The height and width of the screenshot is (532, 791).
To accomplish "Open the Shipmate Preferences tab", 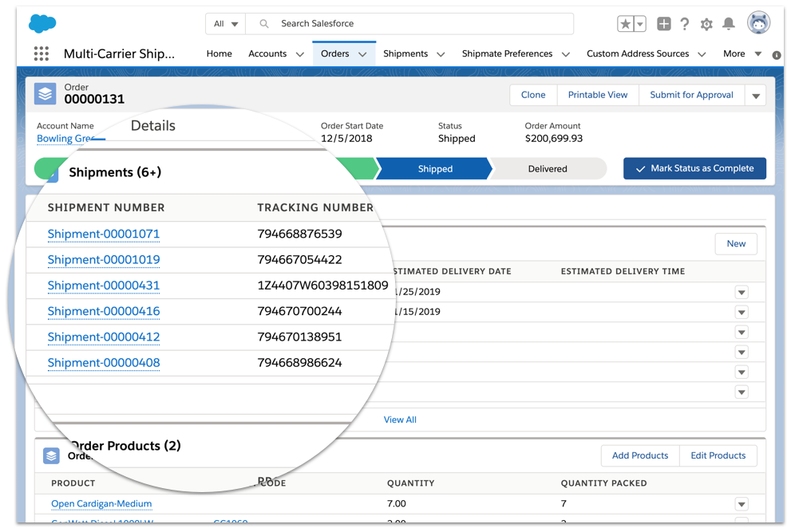I will pos(507,53).
